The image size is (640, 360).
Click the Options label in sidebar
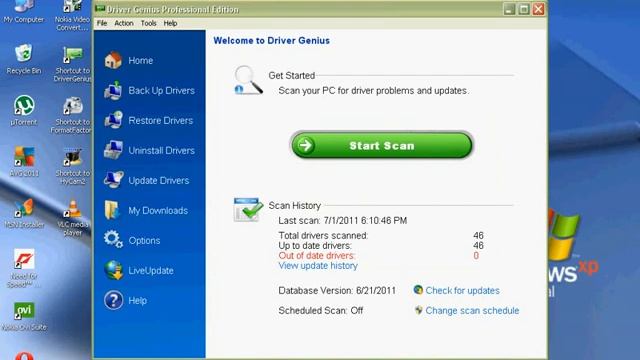tap(144, 240)
